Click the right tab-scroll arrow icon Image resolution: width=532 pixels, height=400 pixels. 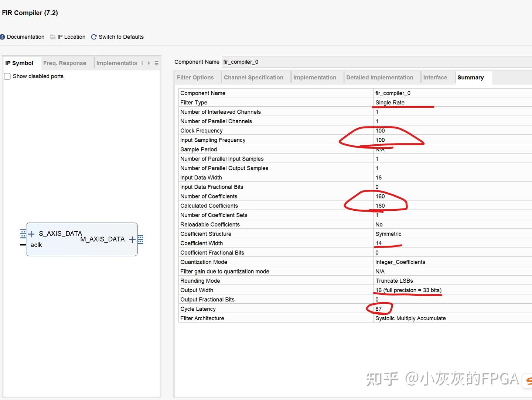tap(149, 63)
